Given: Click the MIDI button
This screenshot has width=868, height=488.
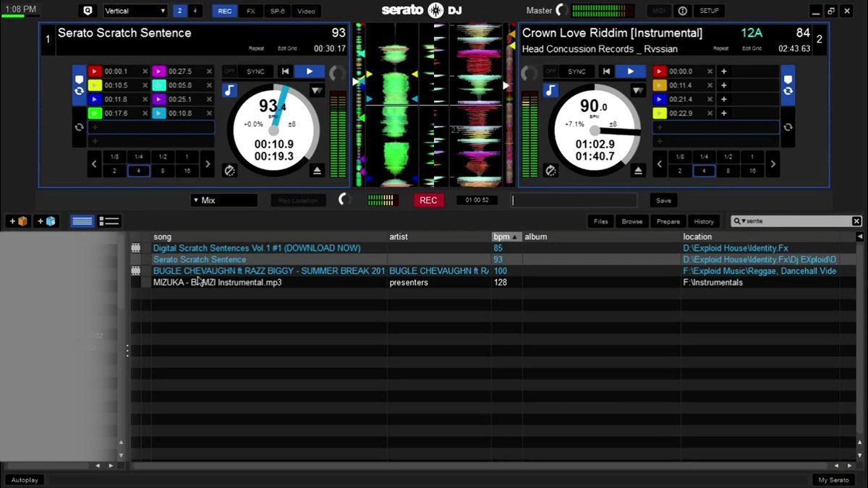Looking at the screenshot, I should [658, 11].
